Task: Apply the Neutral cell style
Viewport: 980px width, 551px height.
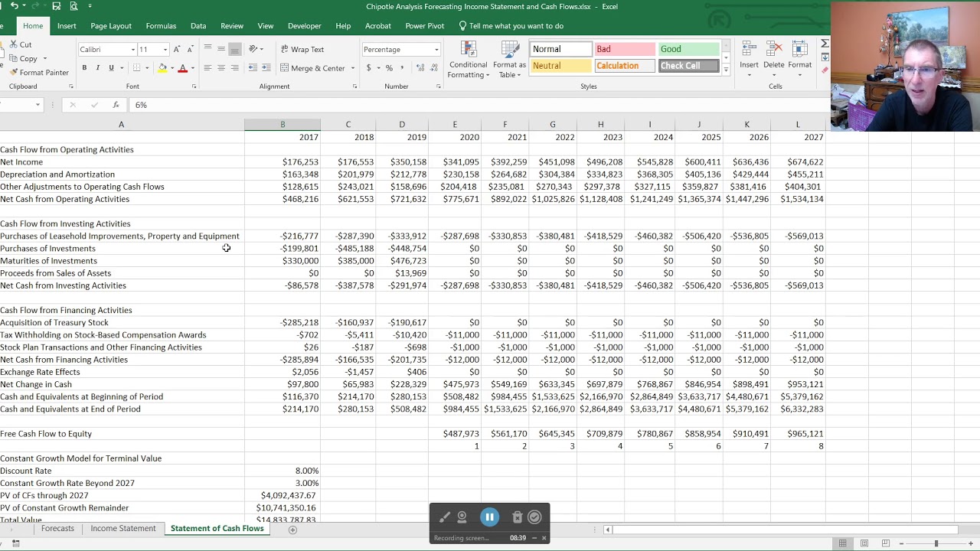Action: 560,66
